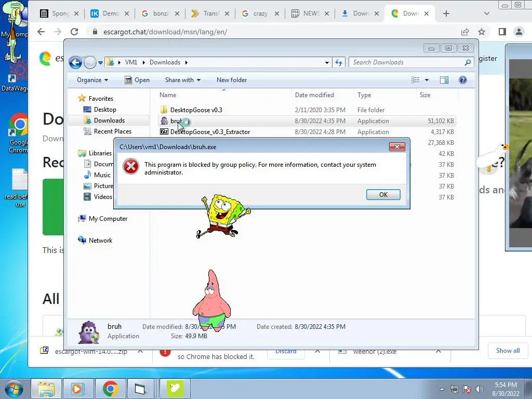Open Chrome tab search chevron

486,14
